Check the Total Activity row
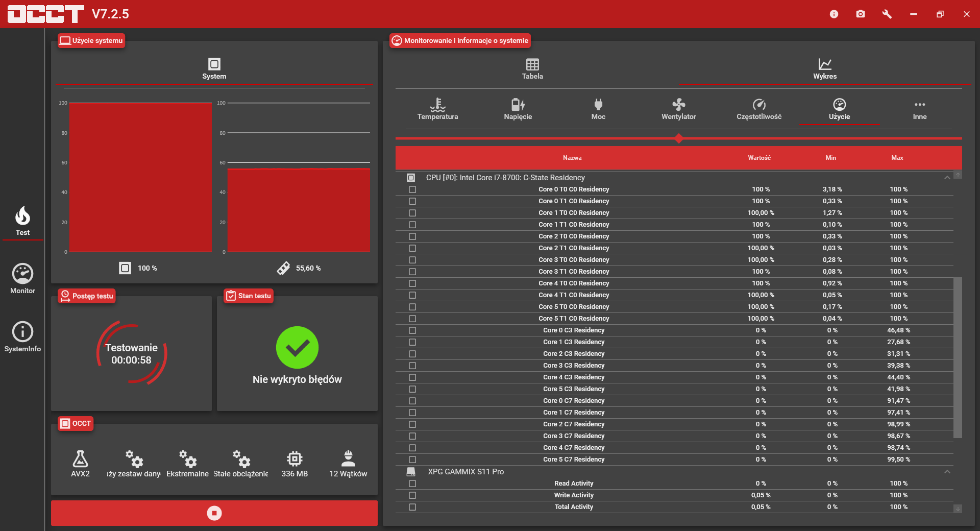The image size is (980, 531). [412, 507]
